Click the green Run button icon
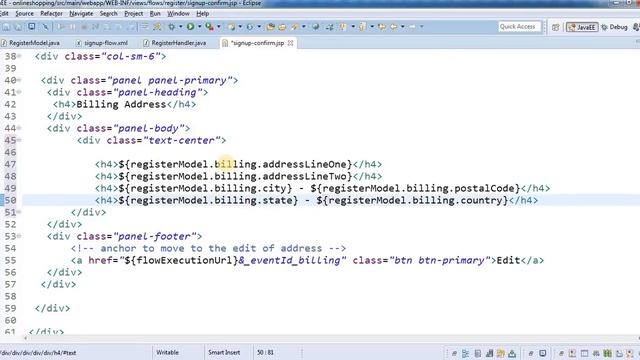The height and width of the screenshot is (360, 640). click(190, 27)
